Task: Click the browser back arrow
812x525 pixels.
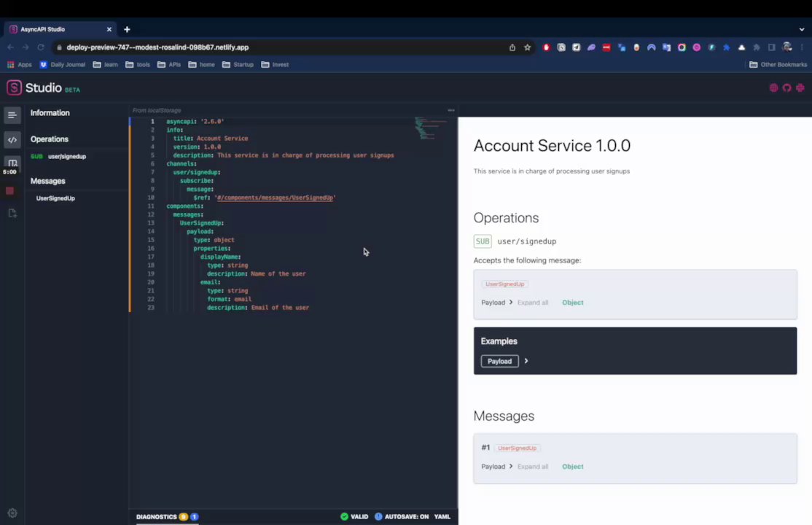Action: [10, 47]
